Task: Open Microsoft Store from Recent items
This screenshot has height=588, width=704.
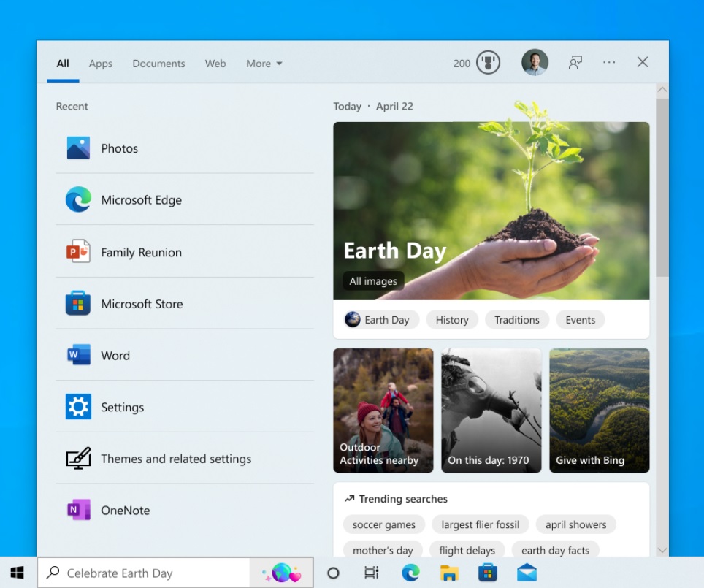Action: tap(142, 304)
